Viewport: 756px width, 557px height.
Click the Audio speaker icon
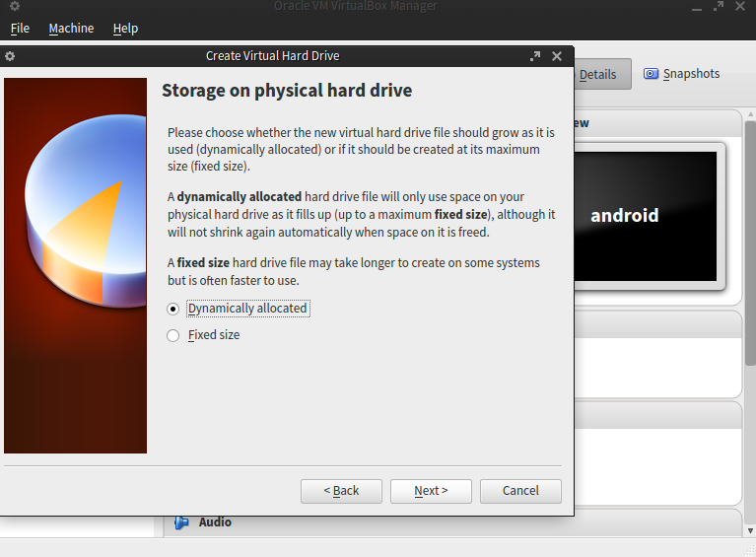click(181, 522)
